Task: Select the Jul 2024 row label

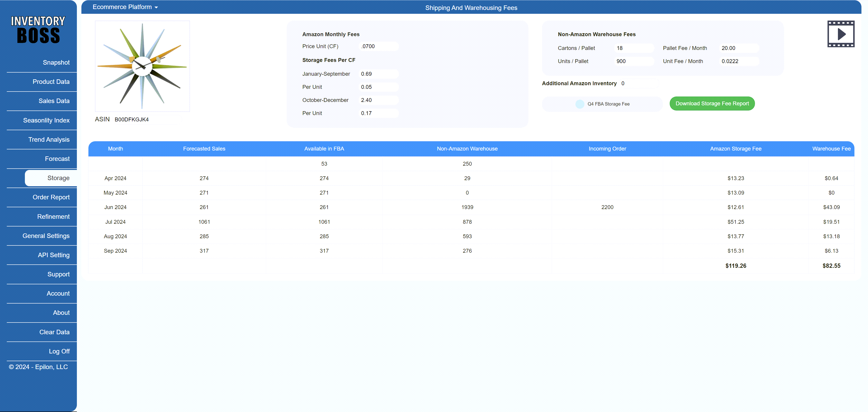Action: 115,222
